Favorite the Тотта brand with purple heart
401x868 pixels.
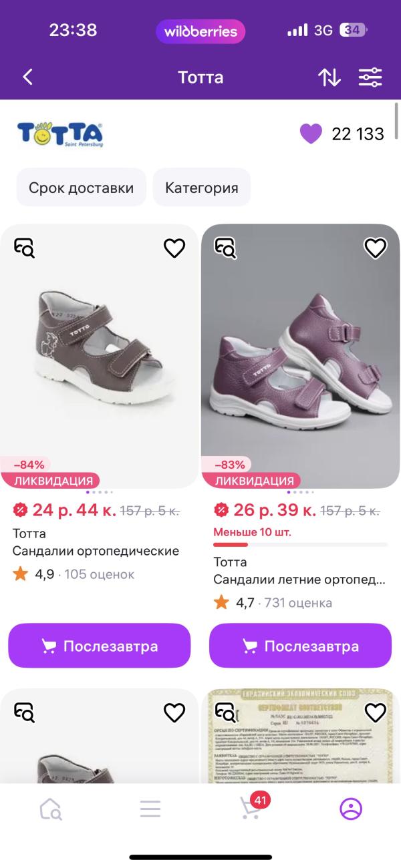pos(311,134)
